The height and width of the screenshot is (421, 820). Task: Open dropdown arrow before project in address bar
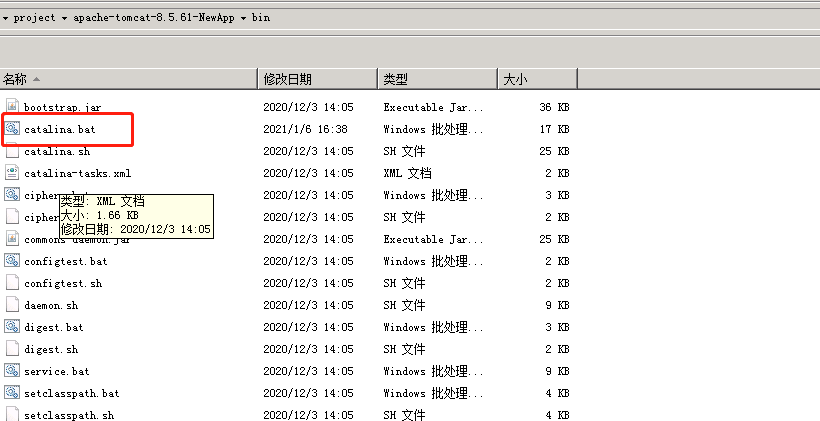click(x=5, y=18)
